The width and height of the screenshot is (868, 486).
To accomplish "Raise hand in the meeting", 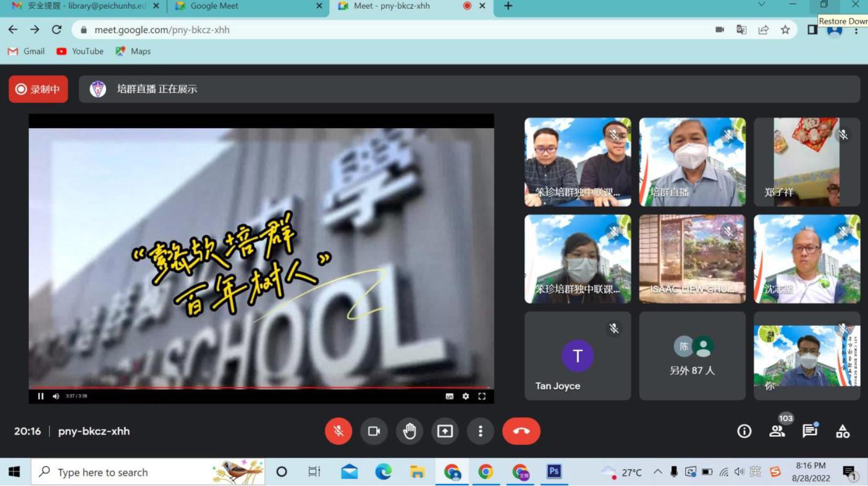I will pyautogui.click(x=409, y=431).
